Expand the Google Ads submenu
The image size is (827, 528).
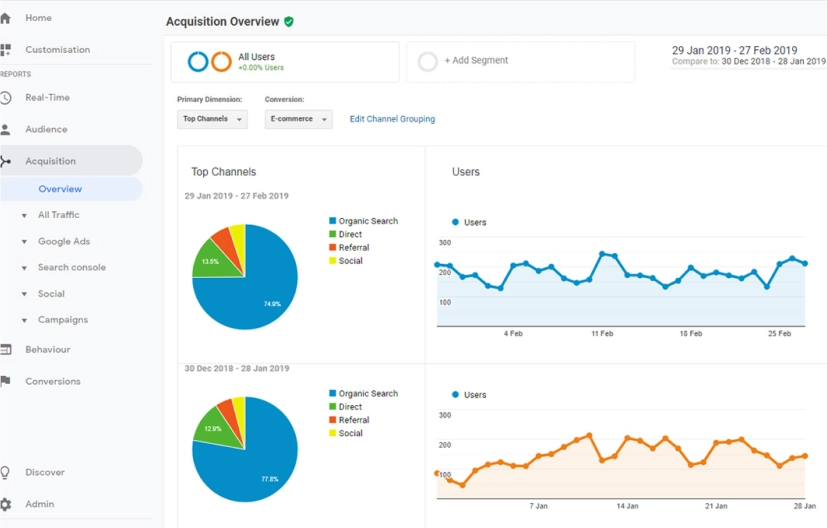click(63, 242)
